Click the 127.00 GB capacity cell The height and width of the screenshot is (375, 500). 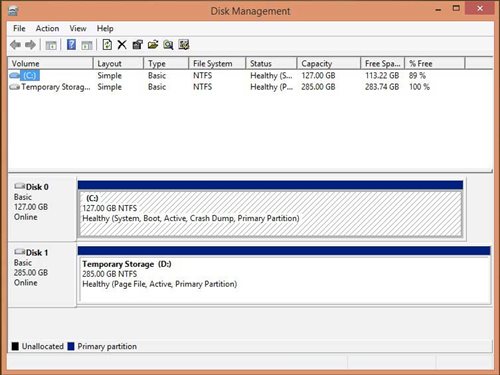[318, 76]
